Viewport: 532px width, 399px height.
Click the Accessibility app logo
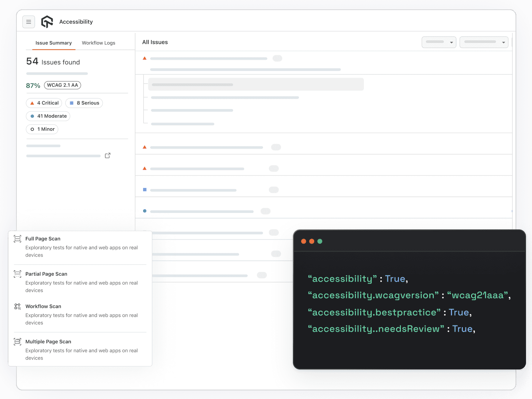point(47,22)
